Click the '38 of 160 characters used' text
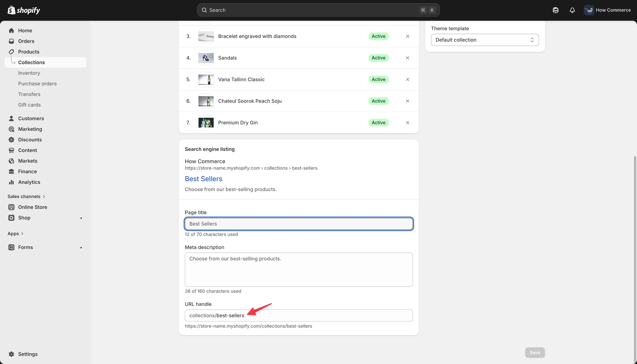The width and height of the screenshot is (637, 364). 213,291
